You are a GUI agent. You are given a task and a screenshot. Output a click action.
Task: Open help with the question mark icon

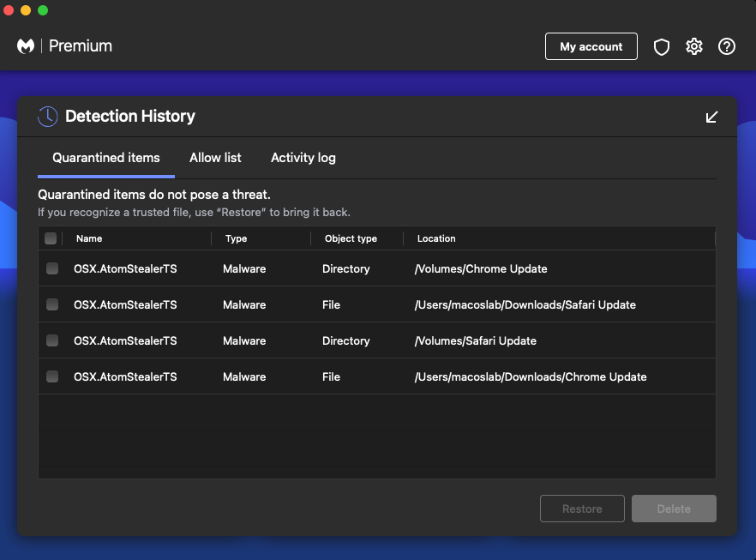(727, 47)
